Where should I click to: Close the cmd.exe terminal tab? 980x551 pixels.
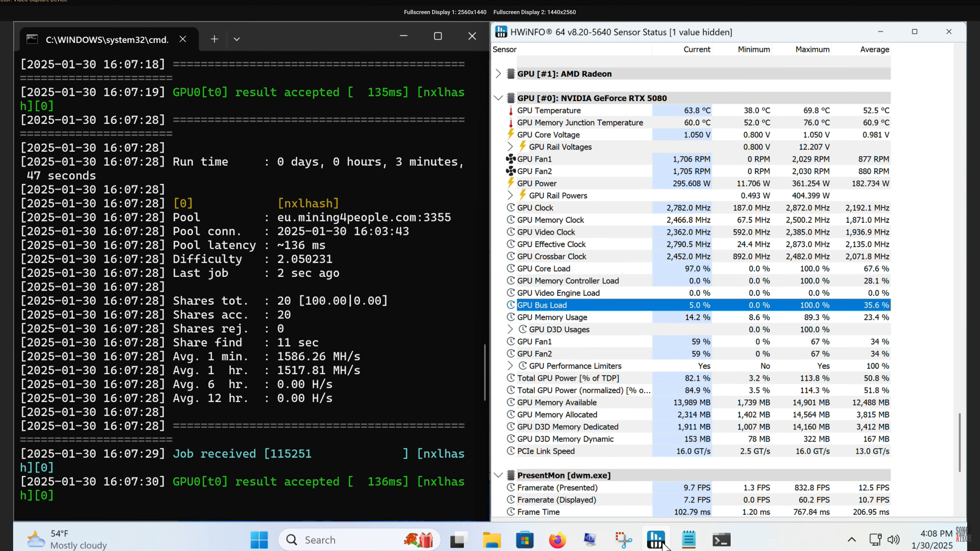(183, 39)
